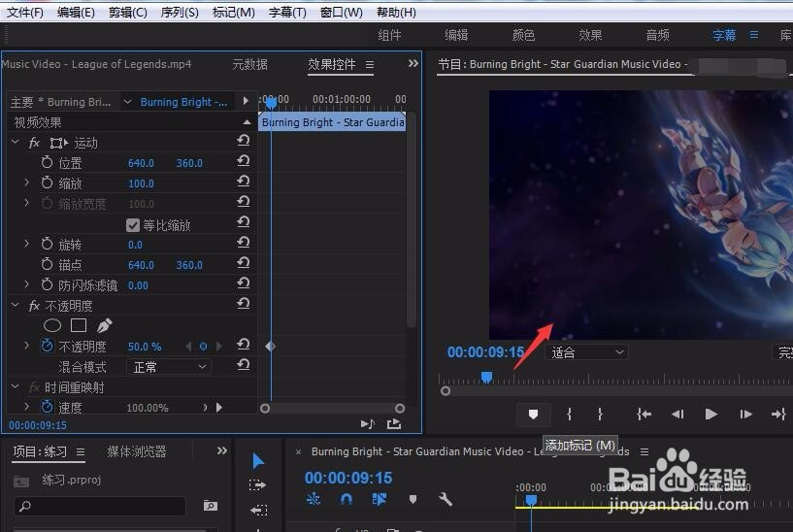Go to next opacity keyframe

(x=218, y=347)
